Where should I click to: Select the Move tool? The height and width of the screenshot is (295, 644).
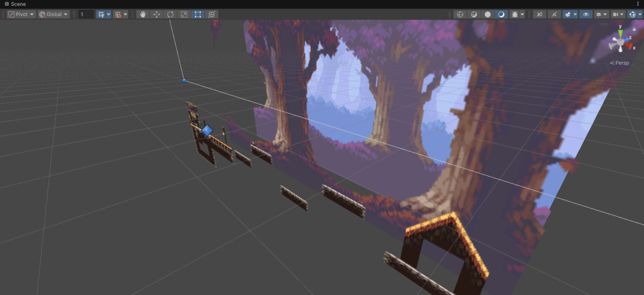click(157, 15)
